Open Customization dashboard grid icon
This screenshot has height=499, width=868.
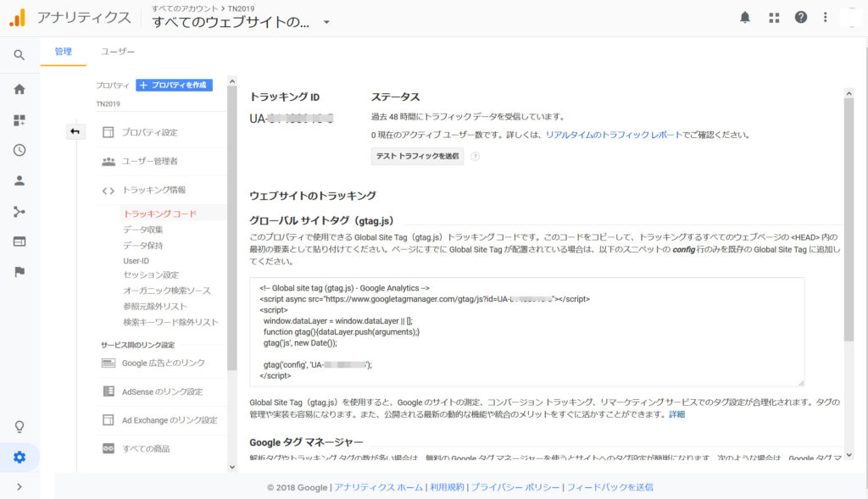click(x=19, y=120)
